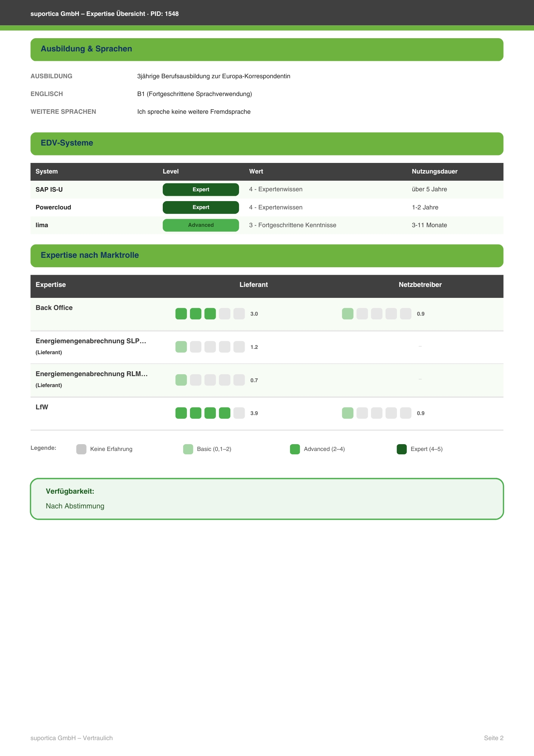
Task: Click the Expertise column header
Action: point(51,285)
